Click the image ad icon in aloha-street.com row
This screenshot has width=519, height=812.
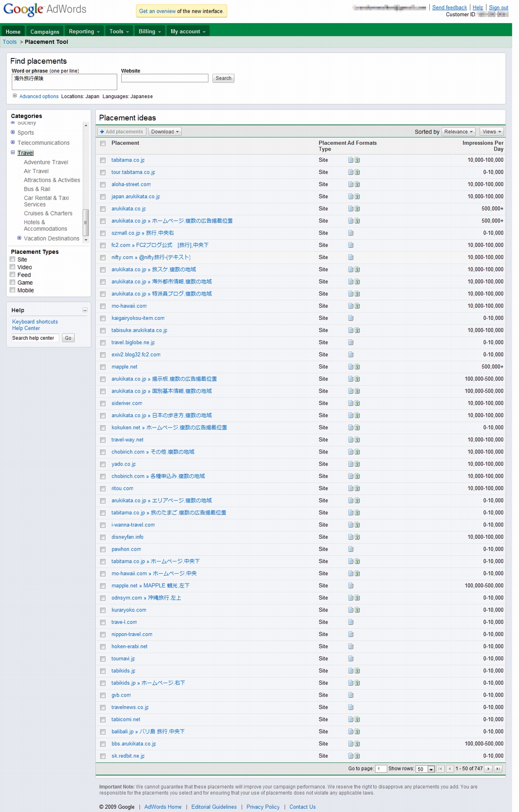pos(357,184)
